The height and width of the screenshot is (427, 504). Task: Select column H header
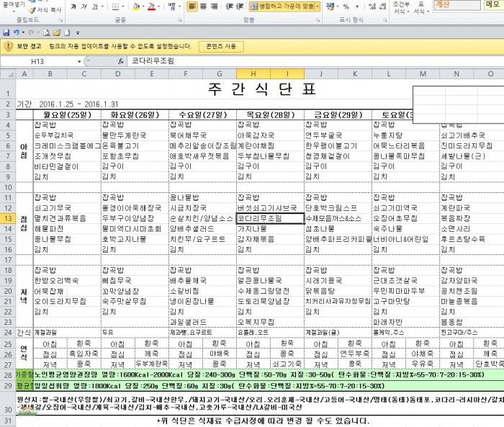(x=253, y=74)
